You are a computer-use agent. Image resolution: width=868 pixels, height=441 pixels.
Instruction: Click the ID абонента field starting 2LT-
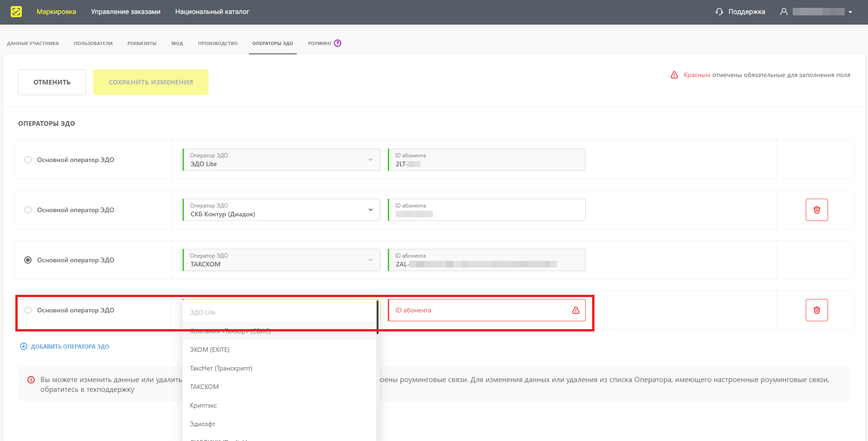point(487,160)
